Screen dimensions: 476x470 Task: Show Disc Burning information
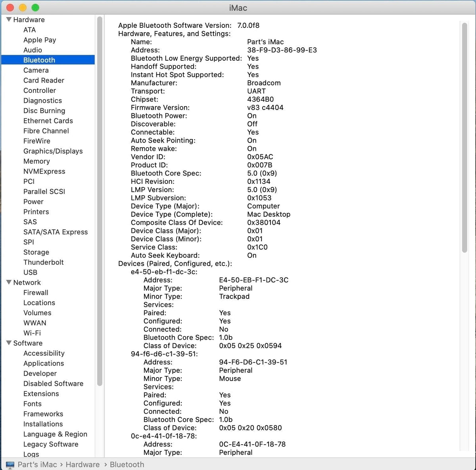[44, 110]
